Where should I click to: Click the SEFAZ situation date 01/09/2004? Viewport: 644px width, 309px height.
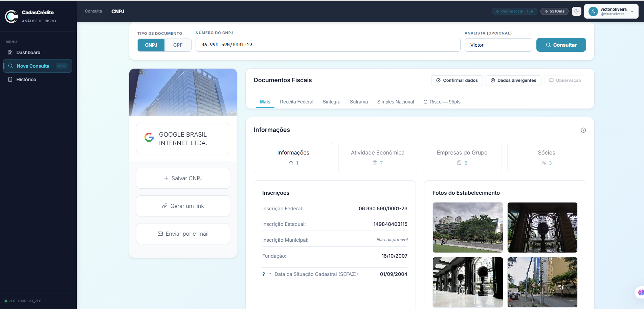394,274
